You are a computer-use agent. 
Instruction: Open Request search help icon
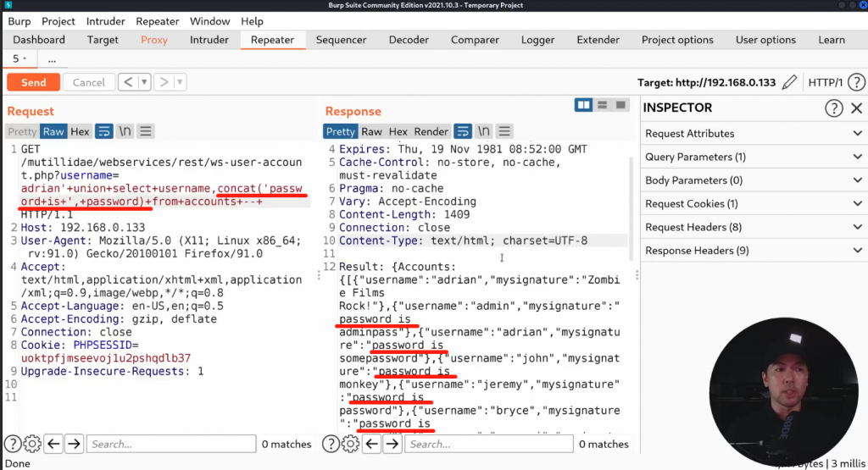coord(13,444)
